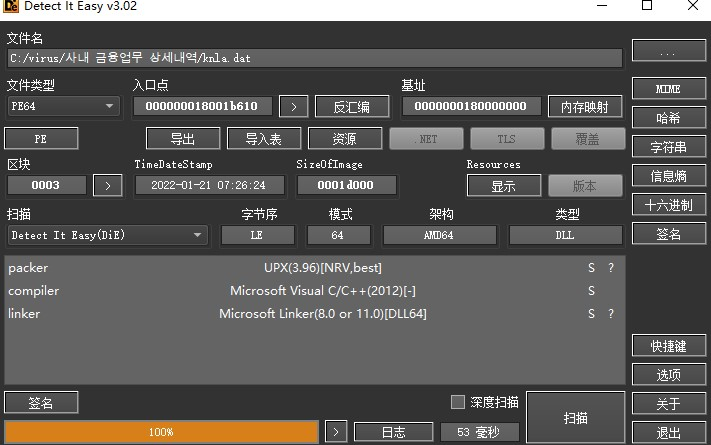
Task: Click the packer label in results
Action: [28, 268]
